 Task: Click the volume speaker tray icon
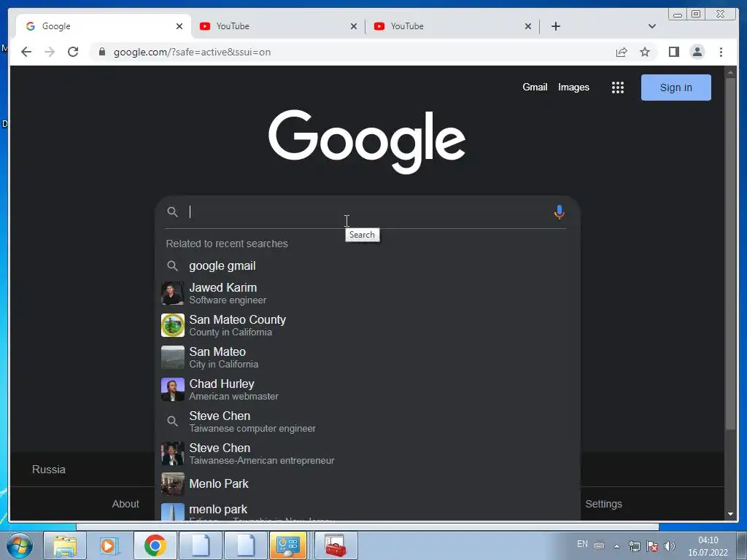click(x=670, y=545)
